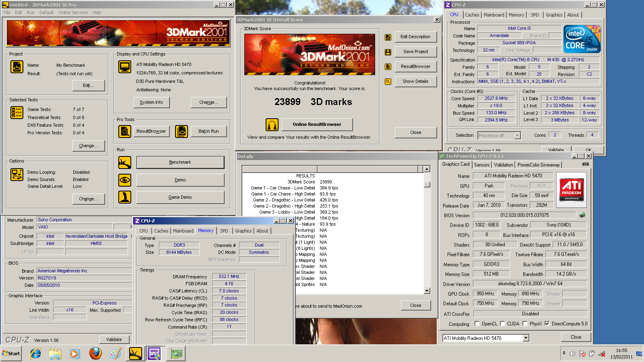Click Validate in the mainboard CPU-Z window

click(114, 339)
